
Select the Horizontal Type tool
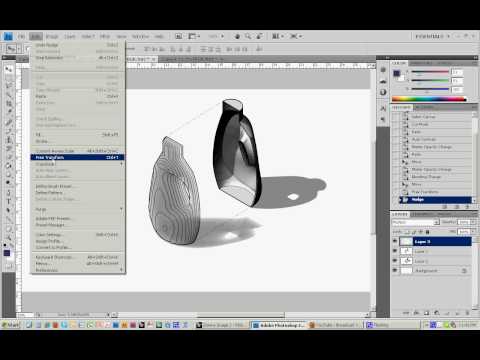tap(8, 201)
